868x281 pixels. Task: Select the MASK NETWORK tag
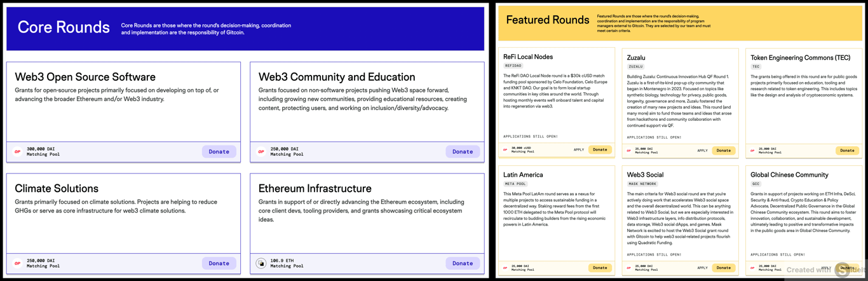coord(642,184)
